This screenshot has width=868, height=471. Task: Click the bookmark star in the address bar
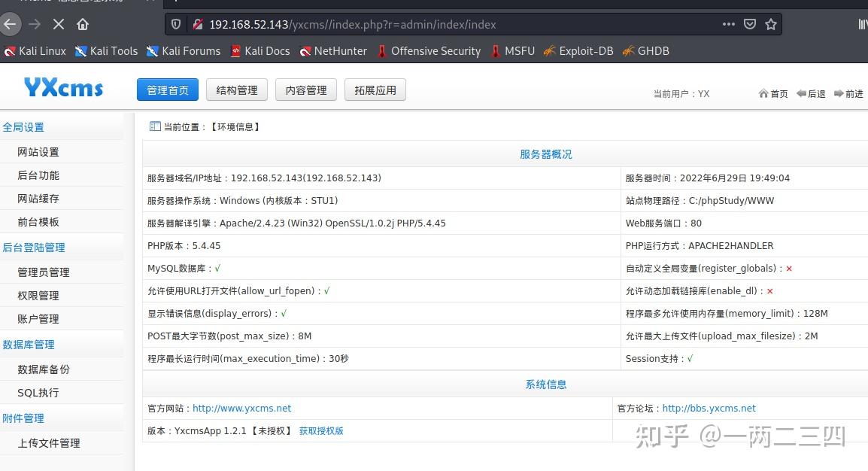click(772, 24)
